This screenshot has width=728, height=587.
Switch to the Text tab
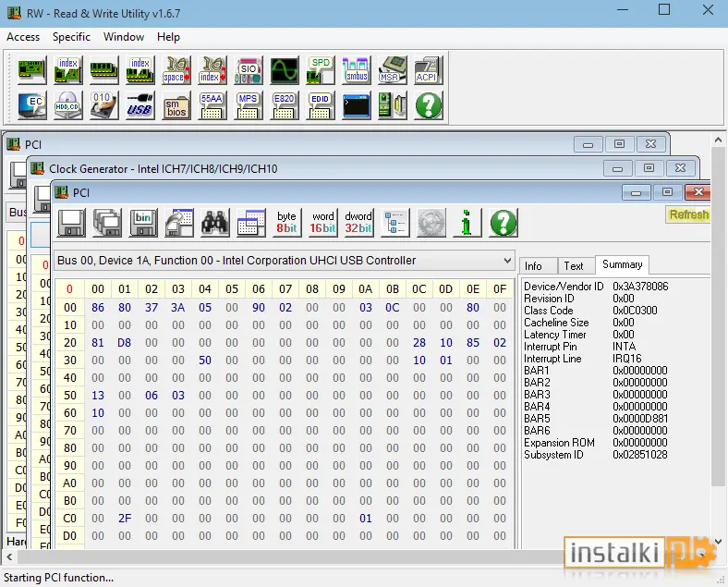coord(574,265)
